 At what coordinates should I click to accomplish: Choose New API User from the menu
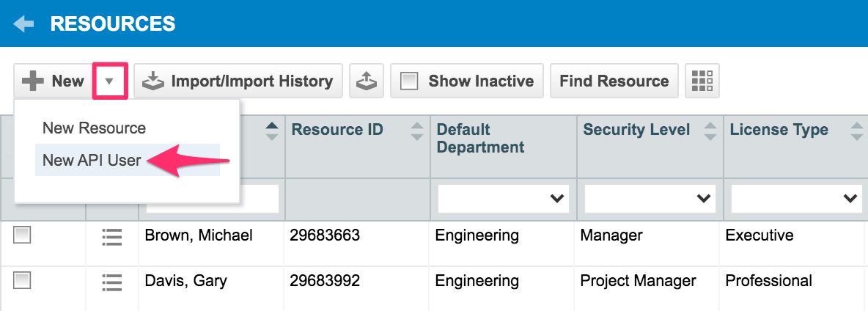click(92, 160)
